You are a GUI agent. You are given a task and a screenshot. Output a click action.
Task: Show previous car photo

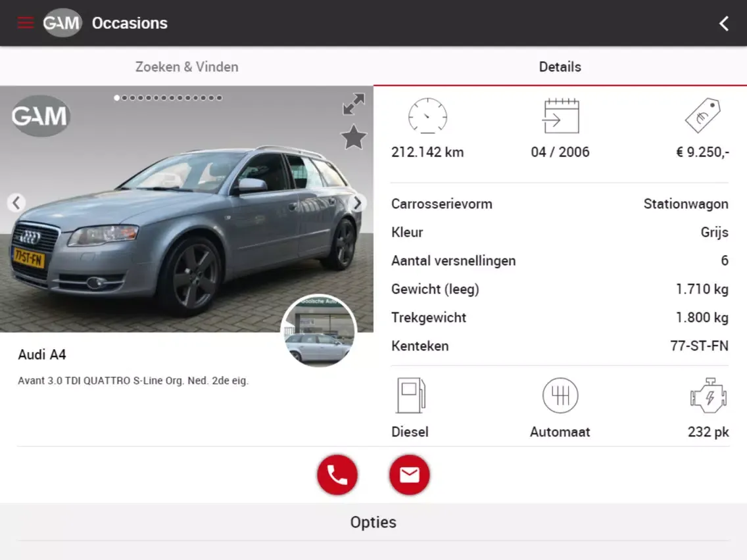click(x=16, y=203)
